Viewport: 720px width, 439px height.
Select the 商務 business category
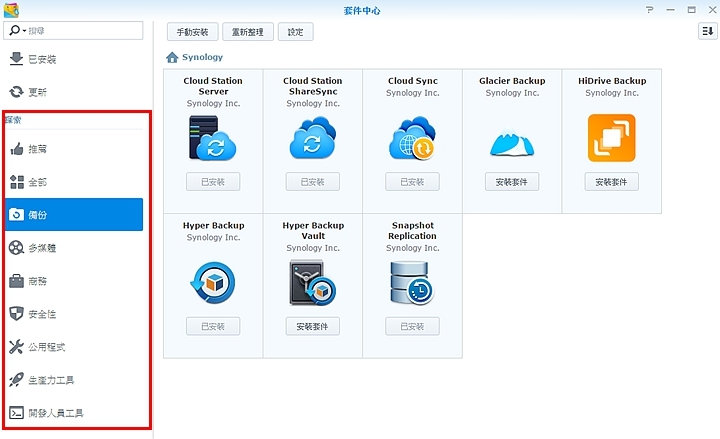click(73, 281)
